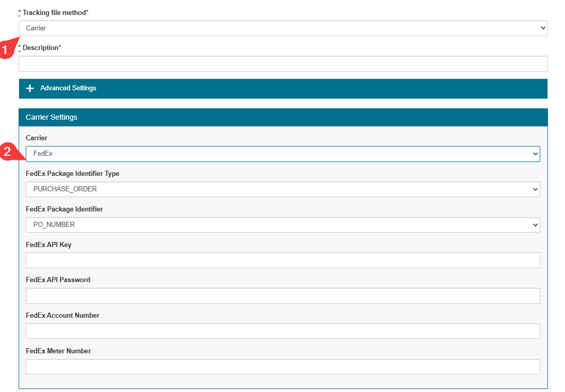This screenshot has width=565, height=392.
Task: Open the Tracking file method dropdown
Action: coord(283,28)
